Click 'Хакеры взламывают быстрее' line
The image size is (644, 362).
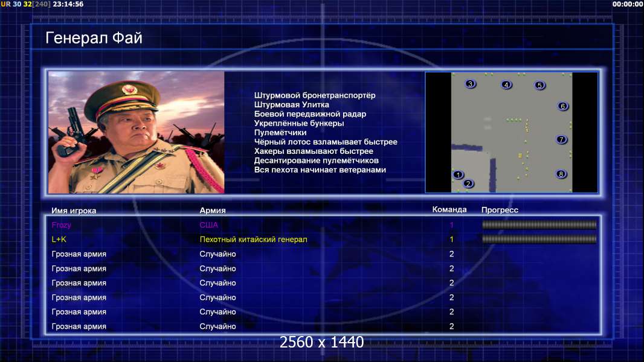point(314,151)
